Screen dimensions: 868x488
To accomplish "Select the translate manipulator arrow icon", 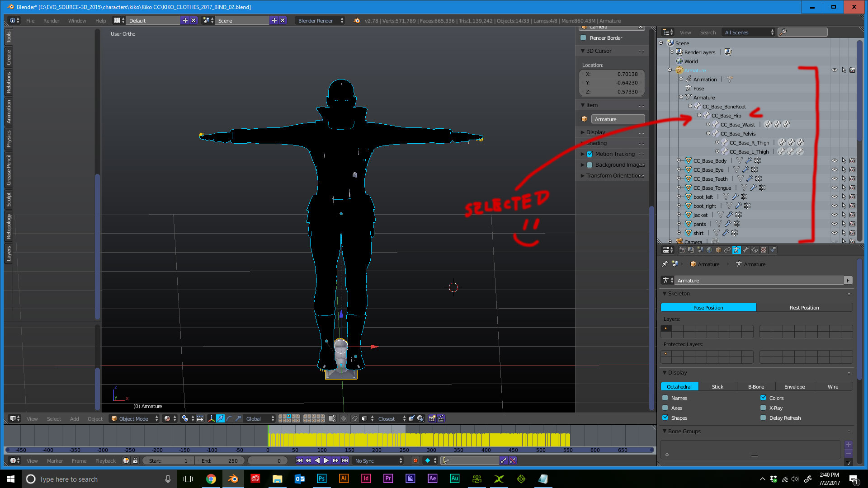I will click(220, 418).
